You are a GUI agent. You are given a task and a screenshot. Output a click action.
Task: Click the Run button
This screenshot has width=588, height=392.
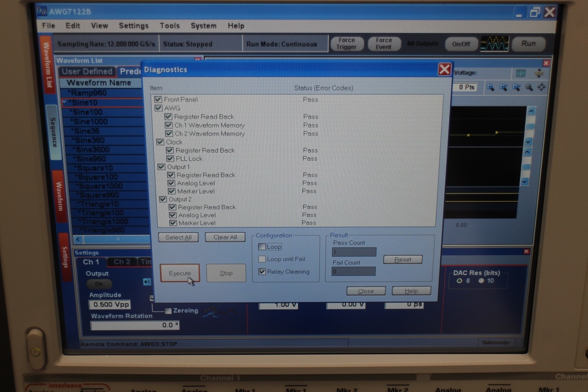tap(528, 43)
